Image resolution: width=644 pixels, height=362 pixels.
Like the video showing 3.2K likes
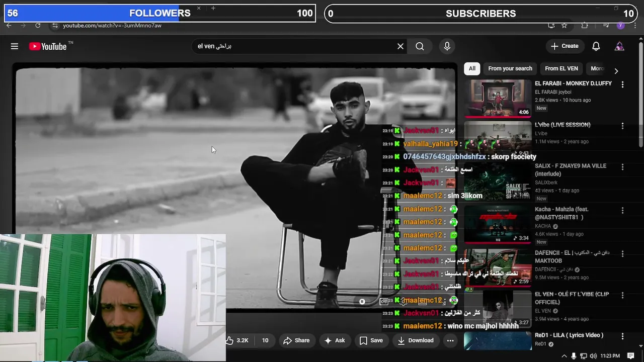tap(237, 340)
